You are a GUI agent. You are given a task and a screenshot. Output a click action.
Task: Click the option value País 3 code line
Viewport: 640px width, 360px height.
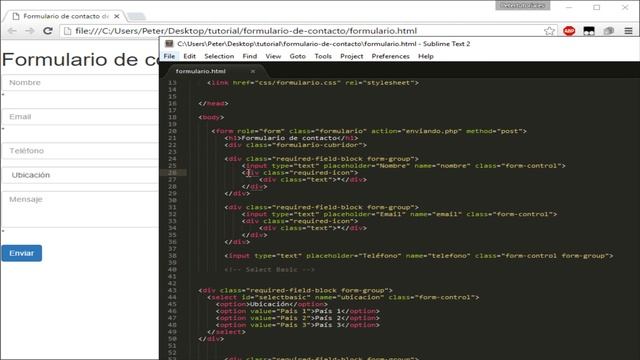click(298, 325)
